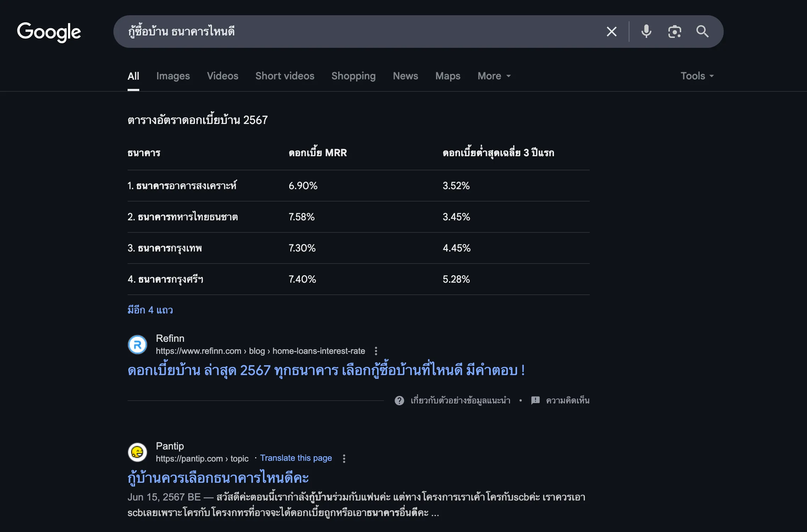Open the Pantip site name link

pyautogui.click(x=170, y=446)
